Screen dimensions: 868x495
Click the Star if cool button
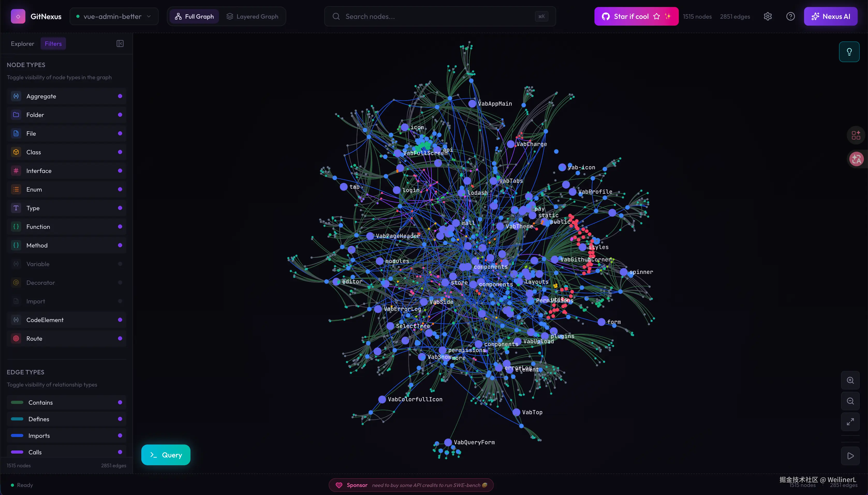(636, 16)
